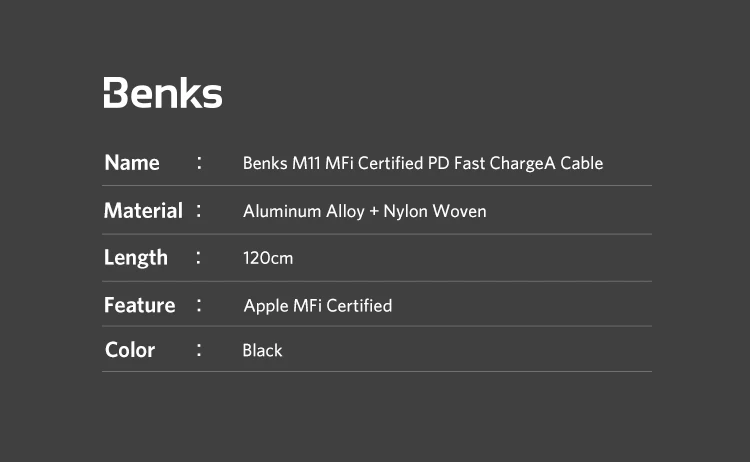
Task: Select the Aluminum Alloy + Nylon Woven text
Action: click(364, 211)
